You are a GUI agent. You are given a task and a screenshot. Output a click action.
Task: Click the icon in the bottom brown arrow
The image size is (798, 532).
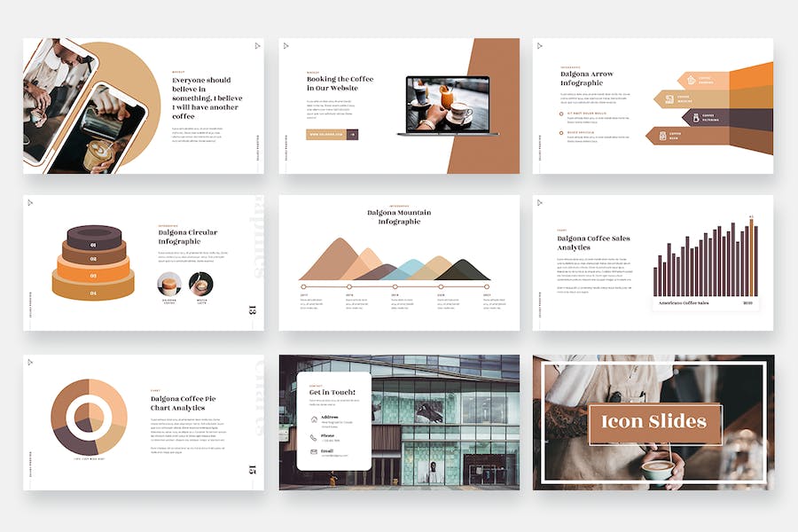pos(661,136)
